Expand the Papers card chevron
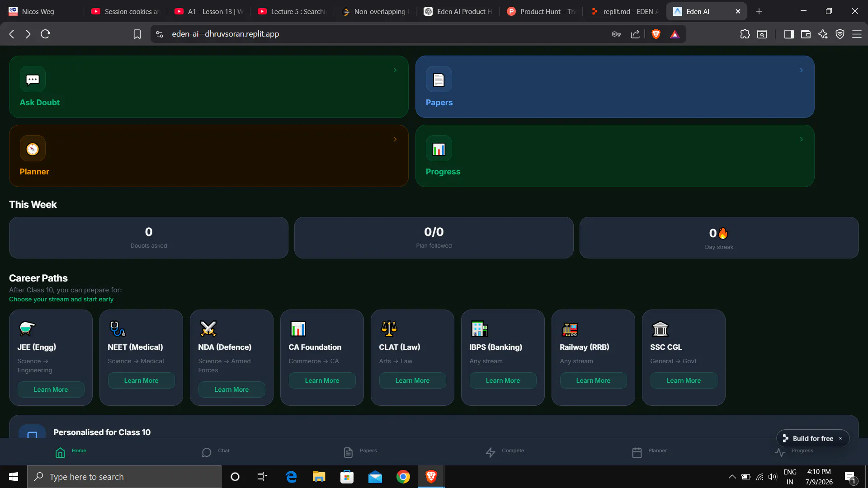868x488 pixels. (801, 70)
